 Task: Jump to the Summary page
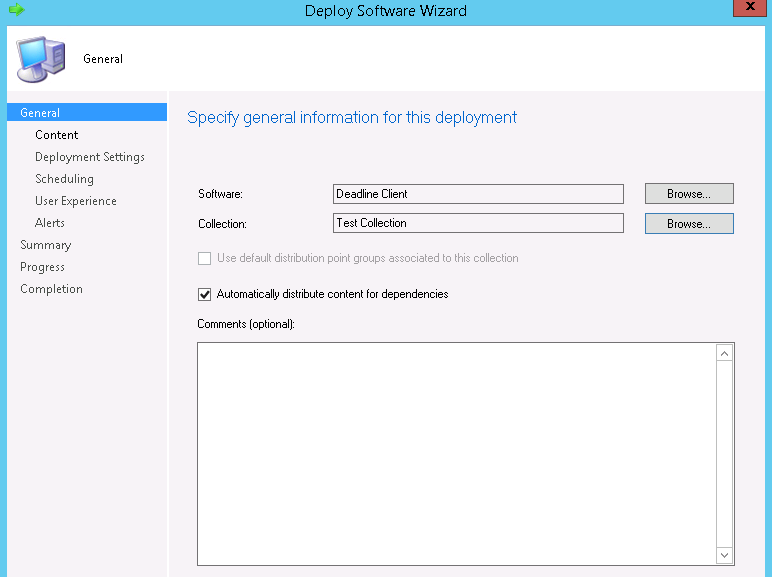(x=45, y=245)
